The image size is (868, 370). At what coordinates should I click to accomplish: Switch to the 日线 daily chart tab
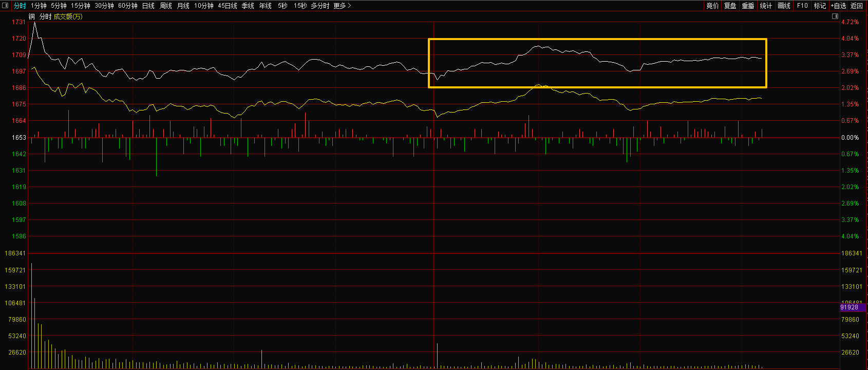click(x=148, y=6)
